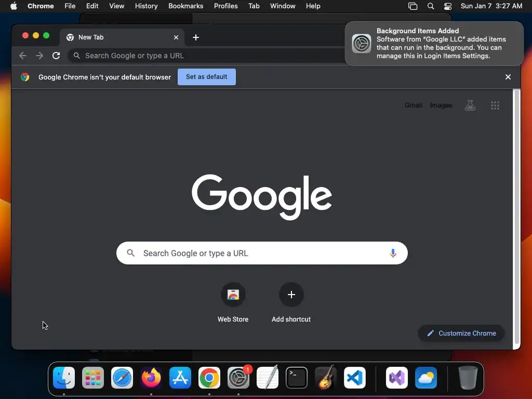The image size is (532, 399).
Task: Launch Safari from the Dock
Action: point(122,378)
